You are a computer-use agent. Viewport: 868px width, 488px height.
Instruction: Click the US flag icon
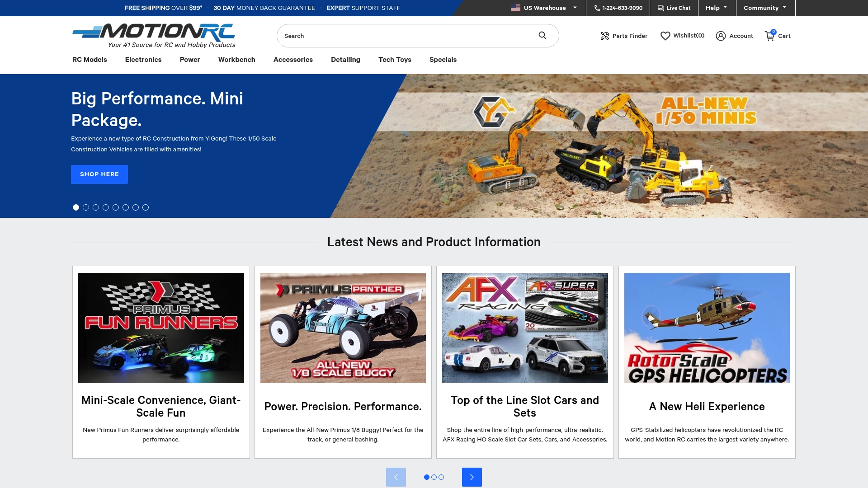click(515, 8)
